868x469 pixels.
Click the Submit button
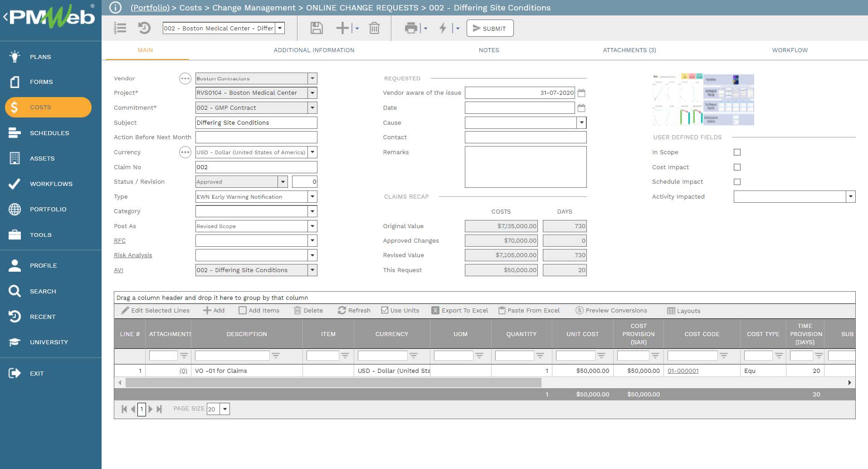[x=490, y=28]
